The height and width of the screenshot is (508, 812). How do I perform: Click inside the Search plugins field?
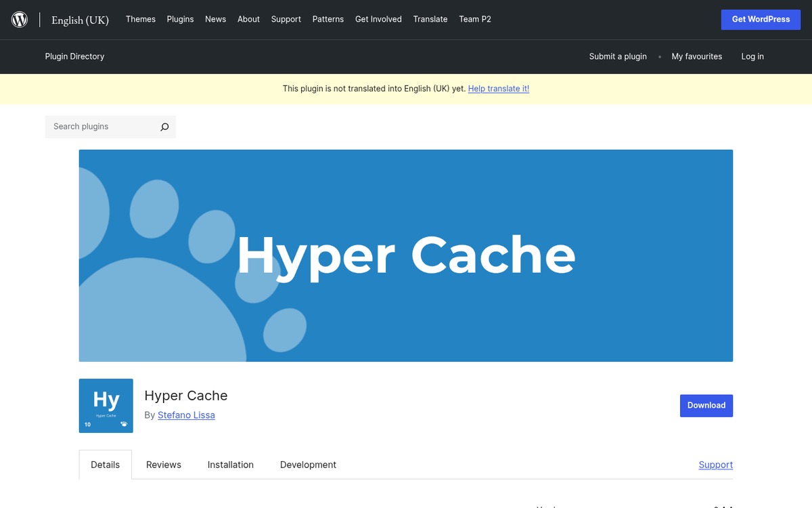pos(101,127)
